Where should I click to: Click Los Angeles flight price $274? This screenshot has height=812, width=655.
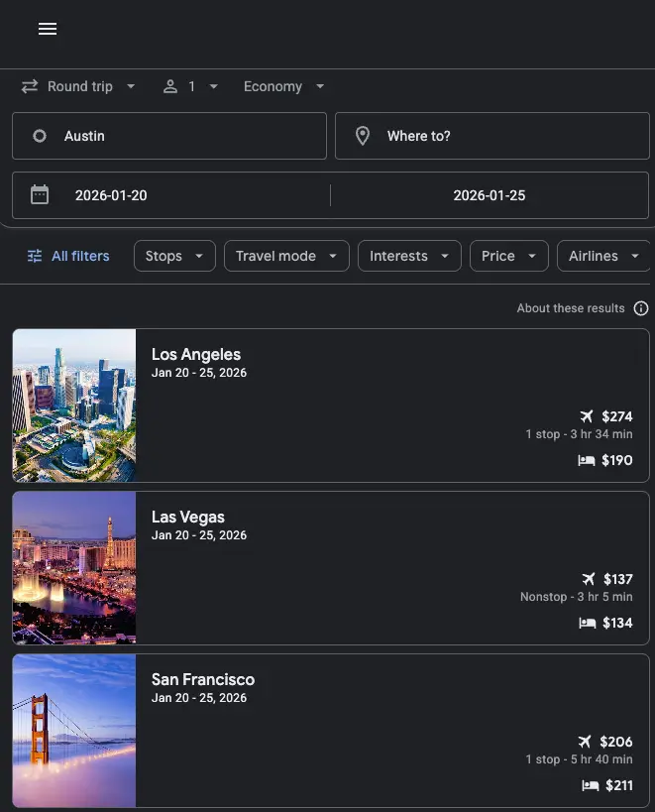pyautogui.click(x=617, y=416)
